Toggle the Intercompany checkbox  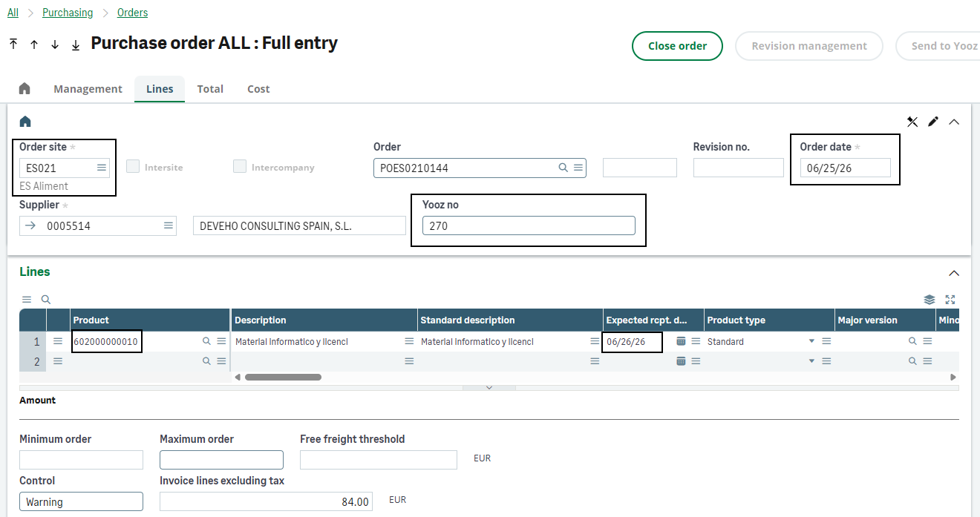[x=240, y=167]
